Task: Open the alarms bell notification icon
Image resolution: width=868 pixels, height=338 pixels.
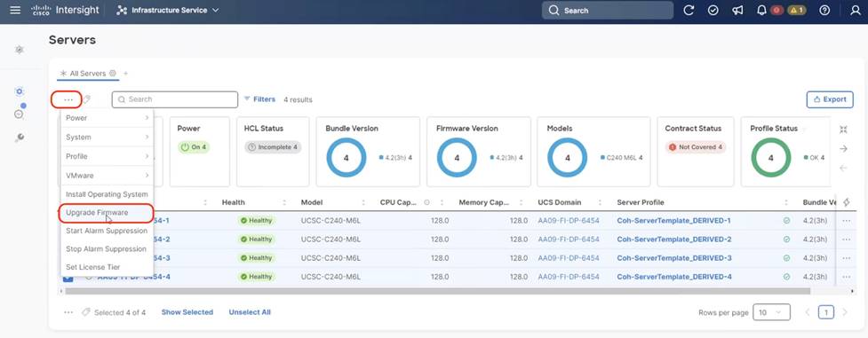Action: (x=761, y=10)
